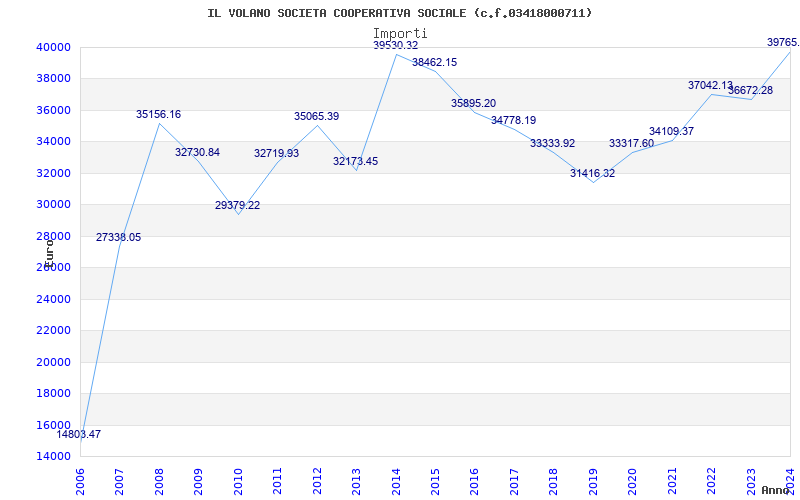The image size is (800, 500).
Task: Click the 2011 x-axis year label
Action: click(277, 482)
